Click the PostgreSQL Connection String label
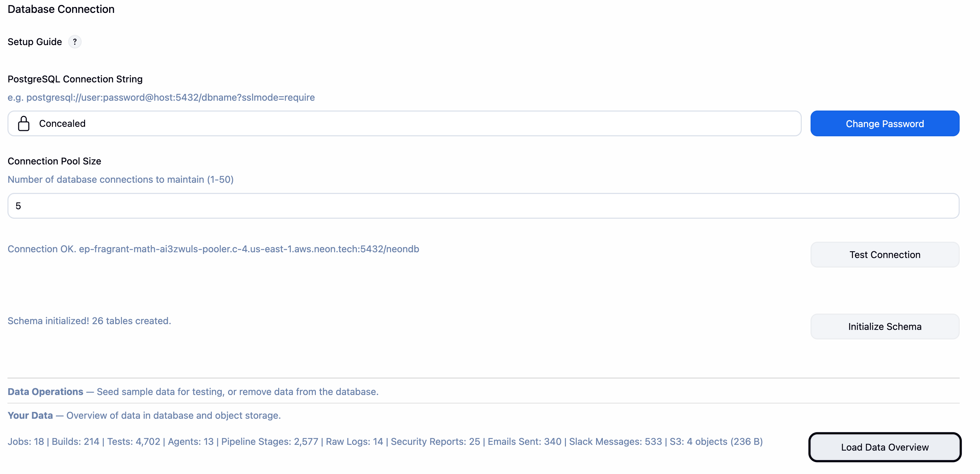This screenshot has width=980, height=474. click(75, 79)
